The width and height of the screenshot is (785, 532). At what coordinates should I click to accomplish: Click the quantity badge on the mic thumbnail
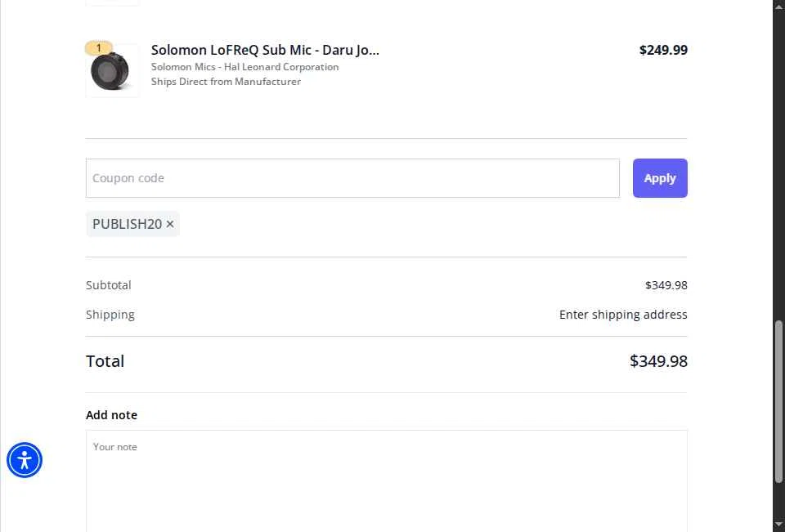99,48
